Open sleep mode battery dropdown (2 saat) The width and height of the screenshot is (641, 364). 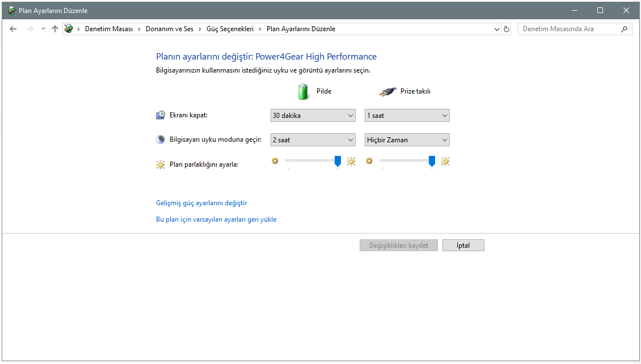tap(313, 139)
